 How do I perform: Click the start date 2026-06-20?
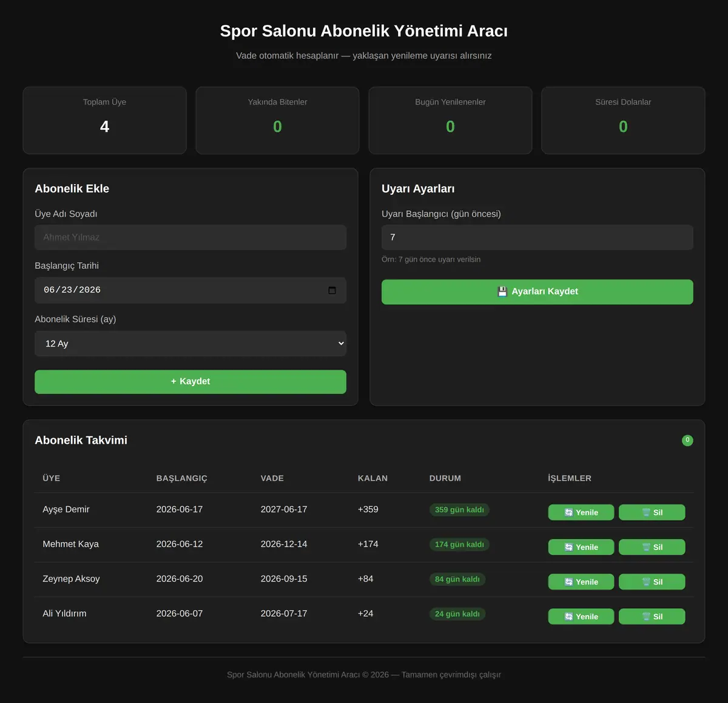point(180,579)
